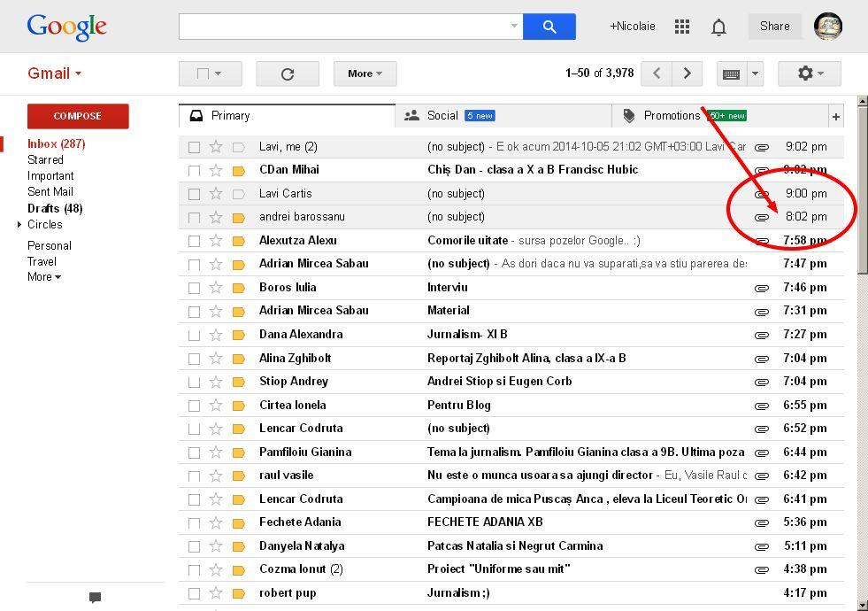
Task: Open the Google apps grid
Action: 681,27
